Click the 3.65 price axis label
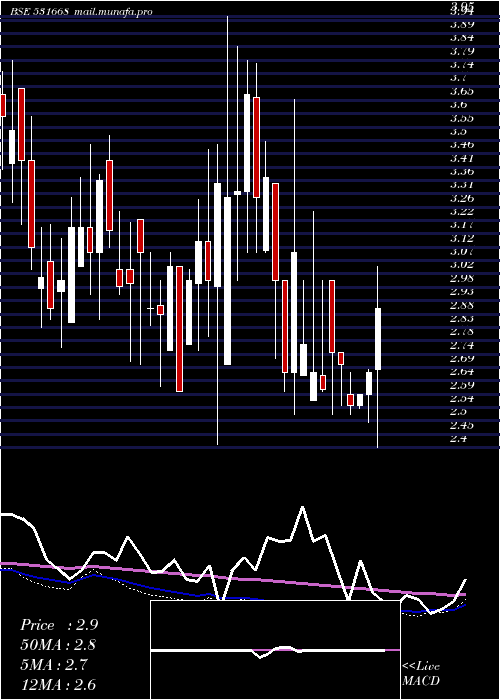This screenshot has height=700, width=500. 462,92
